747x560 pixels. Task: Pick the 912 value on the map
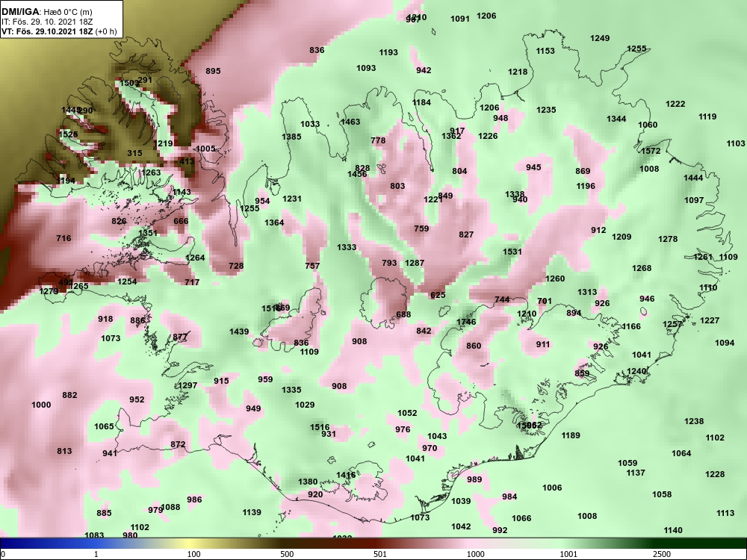pyautogui.click(x=599, y=231)
